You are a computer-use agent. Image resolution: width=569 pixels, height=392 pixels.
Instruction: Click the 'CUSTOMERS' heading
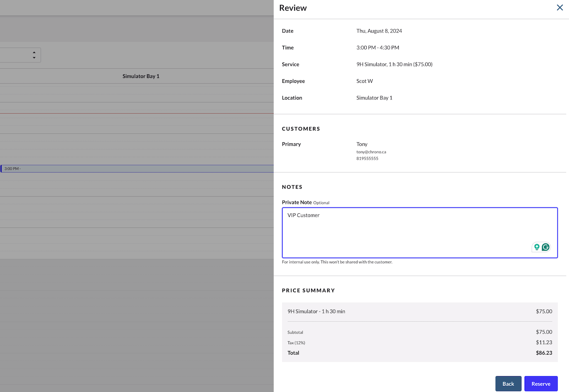point(301,129)
